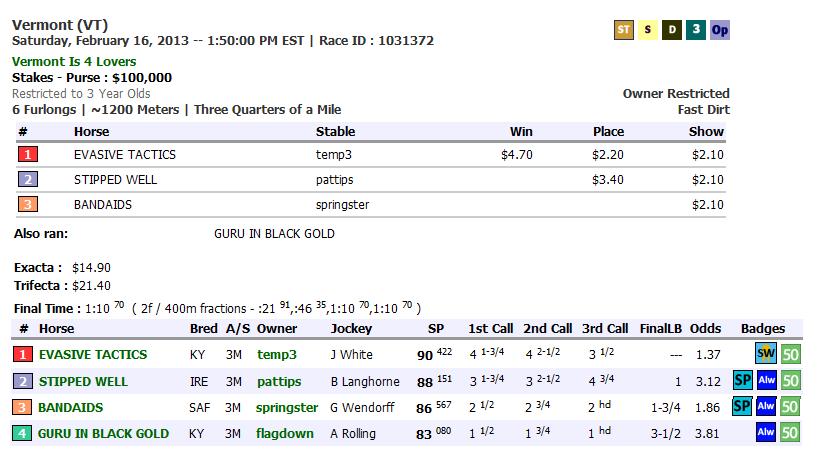The image size is (823, 463).
Task: Click the SP badge for Stipped Well
Action: tap(743, 381)
